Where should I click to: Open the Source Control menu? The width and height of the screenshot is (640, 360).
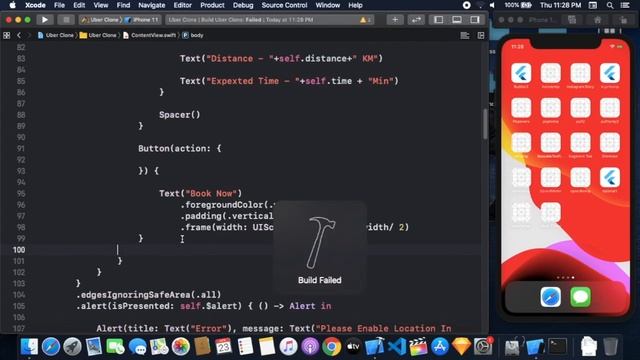coord(284,5)
